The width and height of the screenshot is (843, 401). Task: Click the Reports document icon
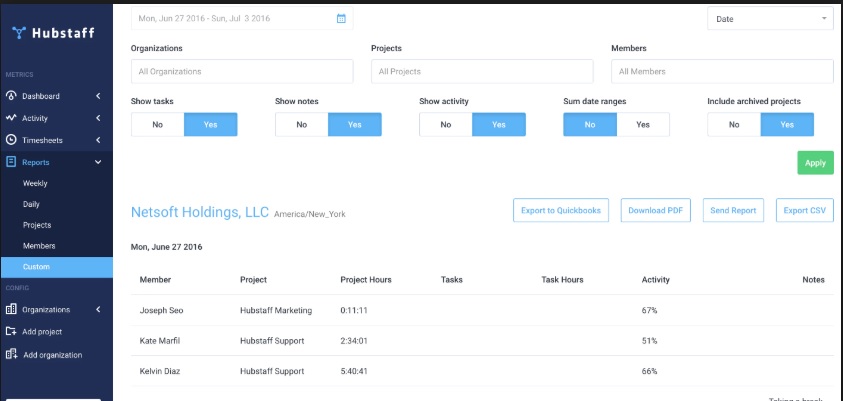pos(11,162)
